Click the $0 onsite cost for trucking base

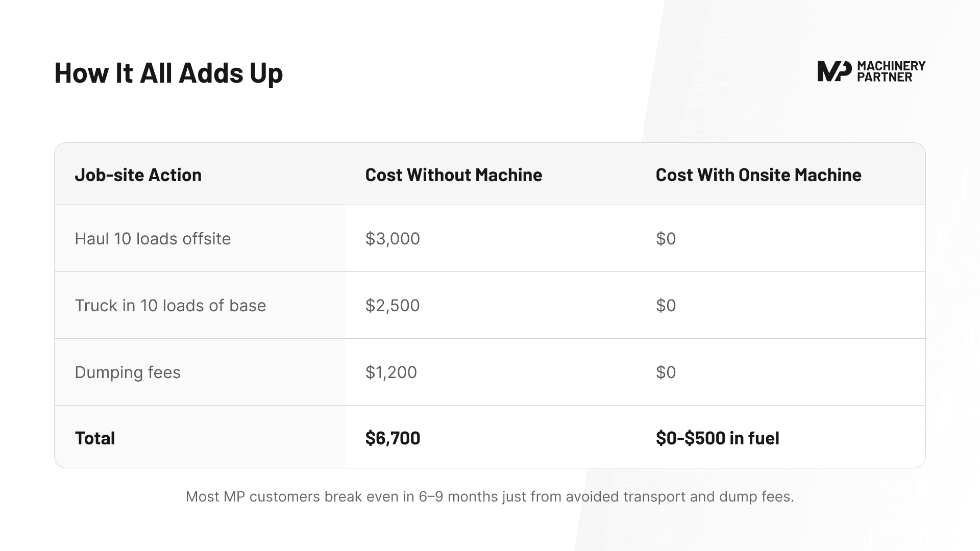666,306
